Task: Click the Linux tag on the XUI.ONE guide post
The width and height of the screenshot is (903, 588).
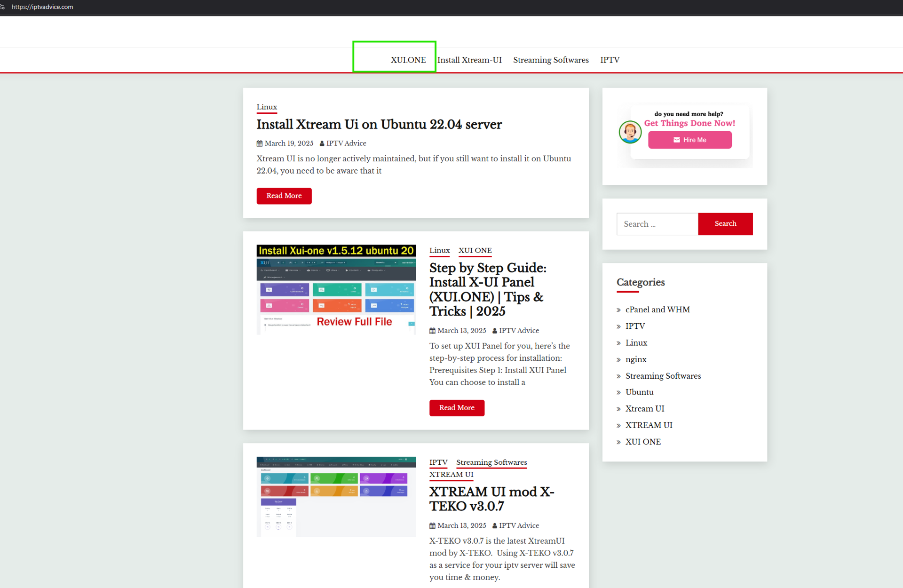Action: point(439,251)
